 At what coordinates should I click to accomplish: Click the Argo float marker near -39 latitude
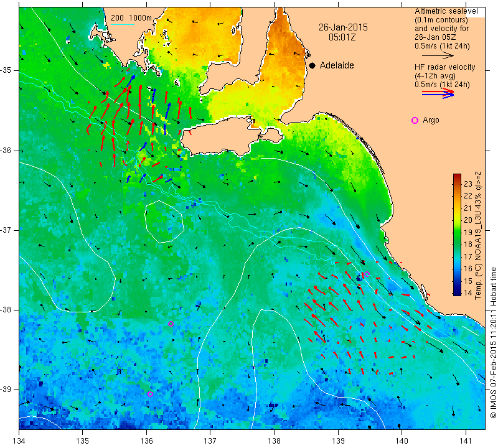click(150, 394)
